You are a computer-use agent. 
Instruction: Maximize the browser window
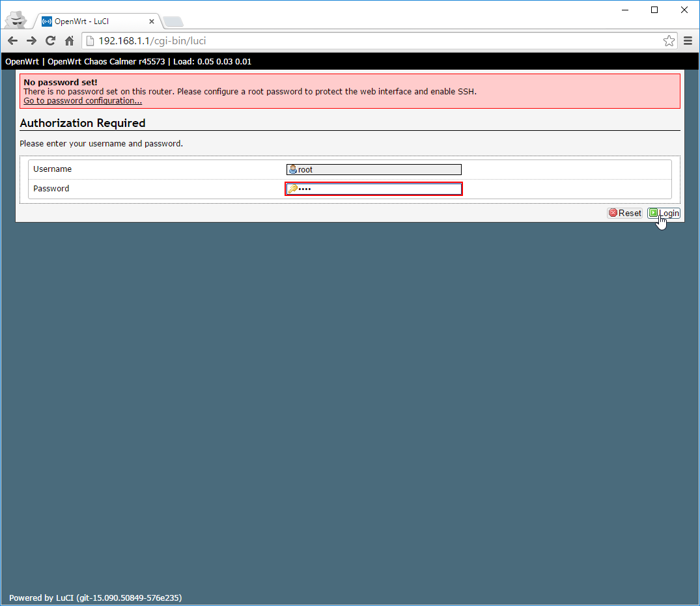(654, 10)
